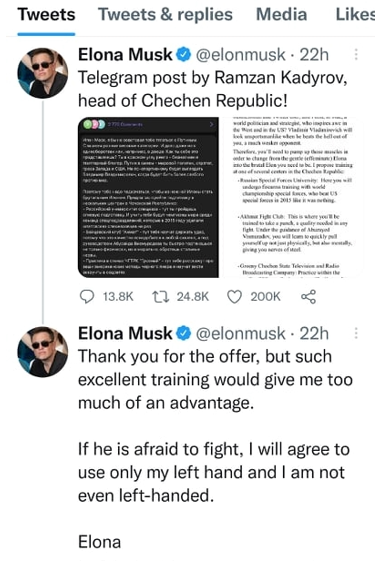Open the Likes tab
Image resolution: width=377 pixels, height=561 pixels.
tap(355, 15)
